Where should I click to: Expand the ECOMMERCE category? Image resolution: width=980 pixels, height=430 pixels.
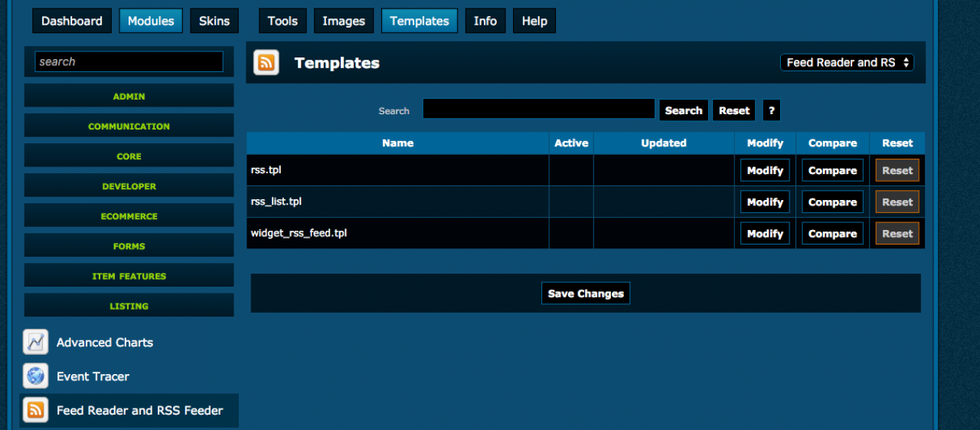click(x=129, y=216)
